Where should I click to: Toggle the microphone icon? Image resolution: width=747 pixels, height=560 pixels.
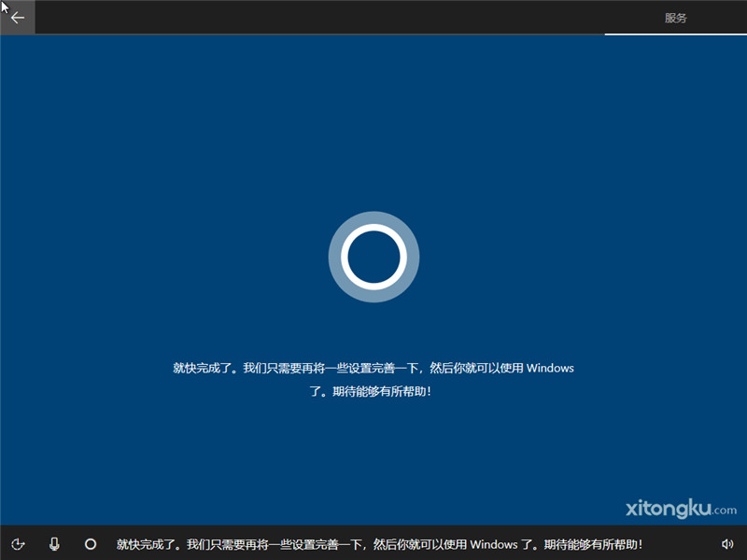[55, 544]
